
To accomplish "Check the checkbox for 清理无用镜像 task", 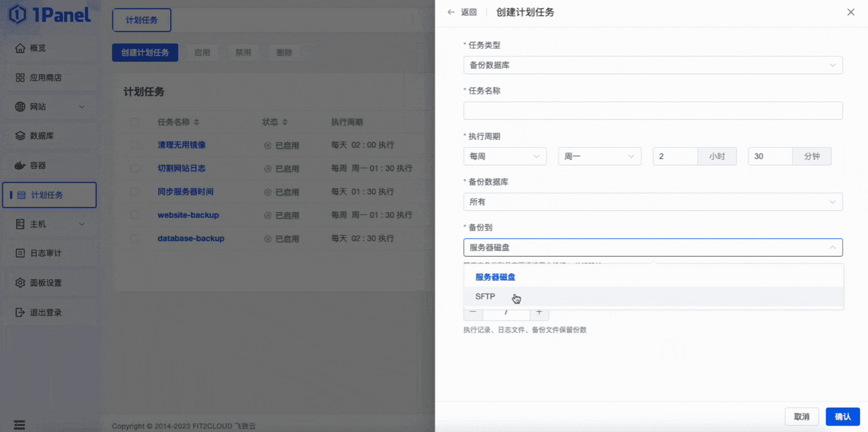I will (135, 145).
